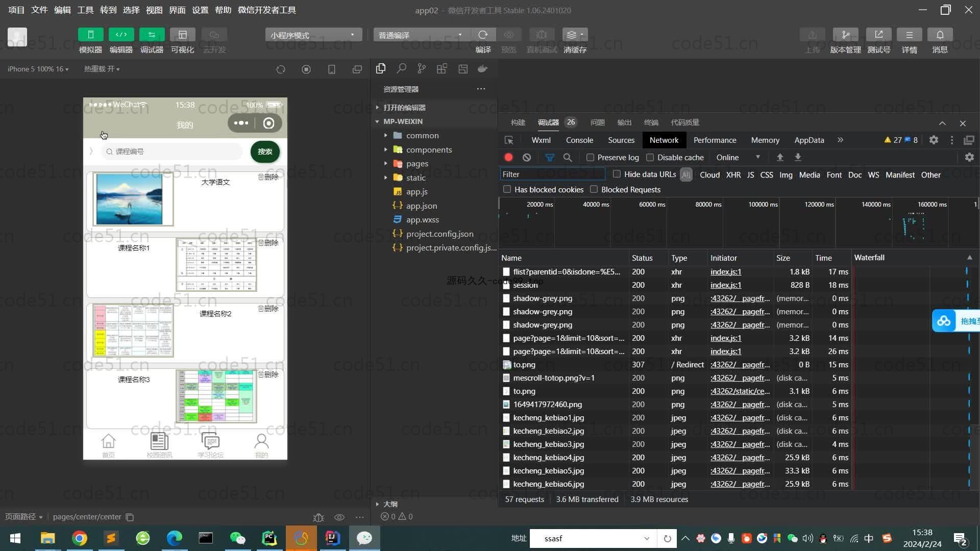Delete the 课程名称2 course card
The width and height of the screenshot is (980, 551).
click(x=268, y=309)
